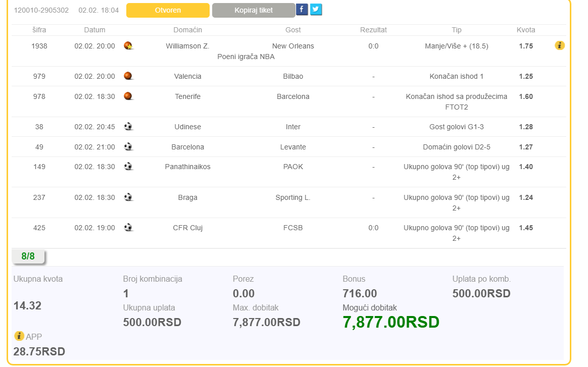Copy the ticket with Kopiraj tiket
588x367 pixels.
click(x=254, y=10)
